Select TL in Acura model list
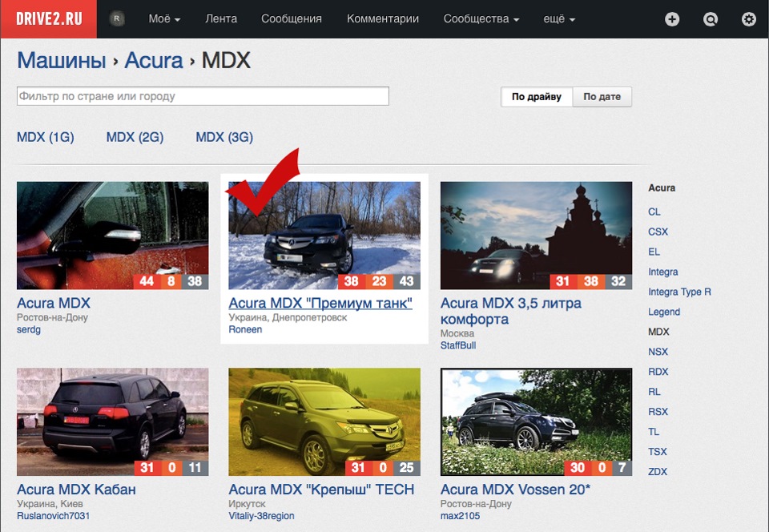The width and height of the screenshot is (769, 532). 654,432
